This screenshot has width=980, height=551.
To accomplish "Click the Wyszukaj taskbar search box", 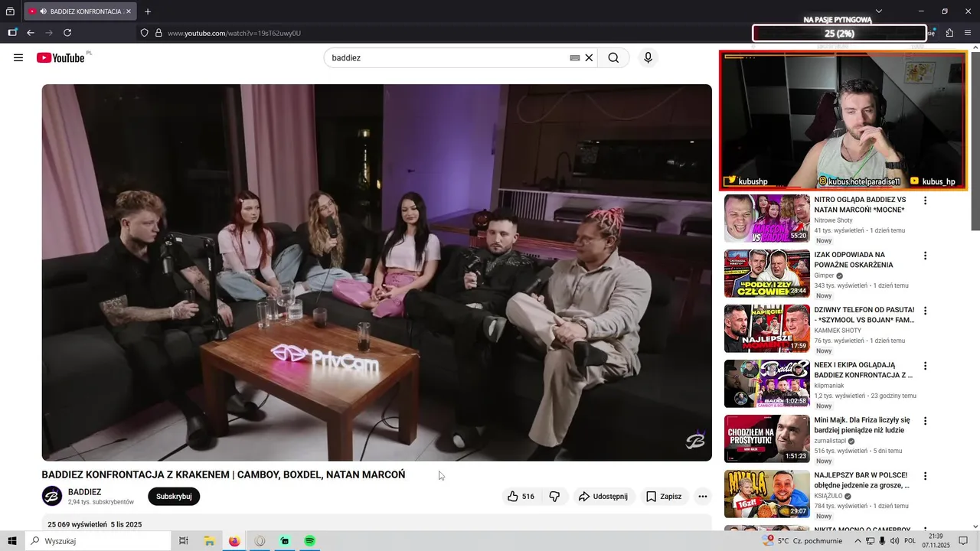I will [x=98, y=541].
